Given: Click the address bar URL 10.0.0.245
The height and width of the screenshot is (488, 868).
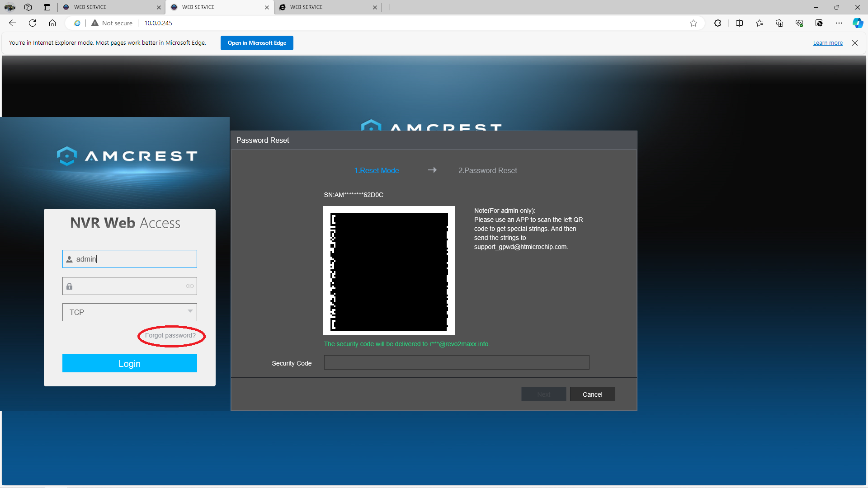Looking at the screenshot, I should tap(158, 23).
